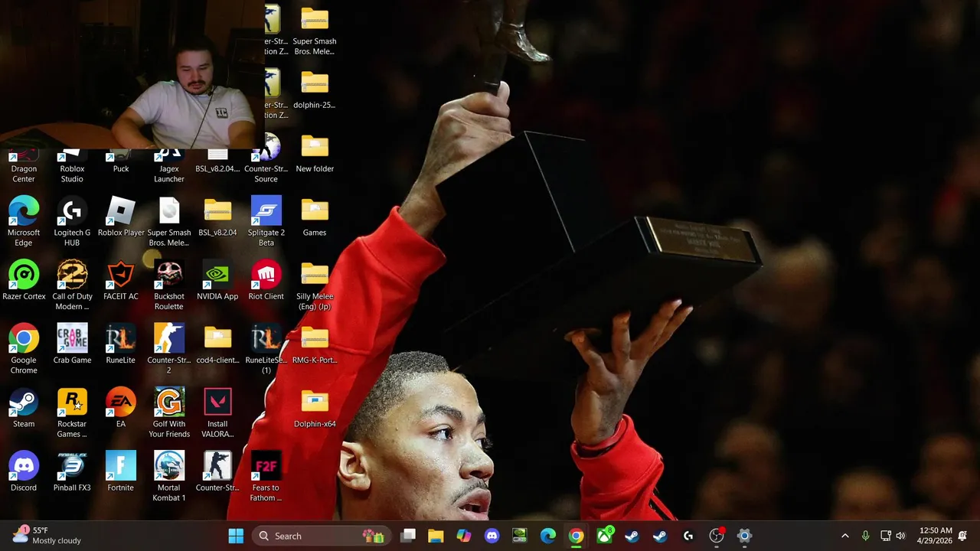Viewport: 980px width, 551px height.
Task: Open Task View from the taskbar
Action: (408, 536)
